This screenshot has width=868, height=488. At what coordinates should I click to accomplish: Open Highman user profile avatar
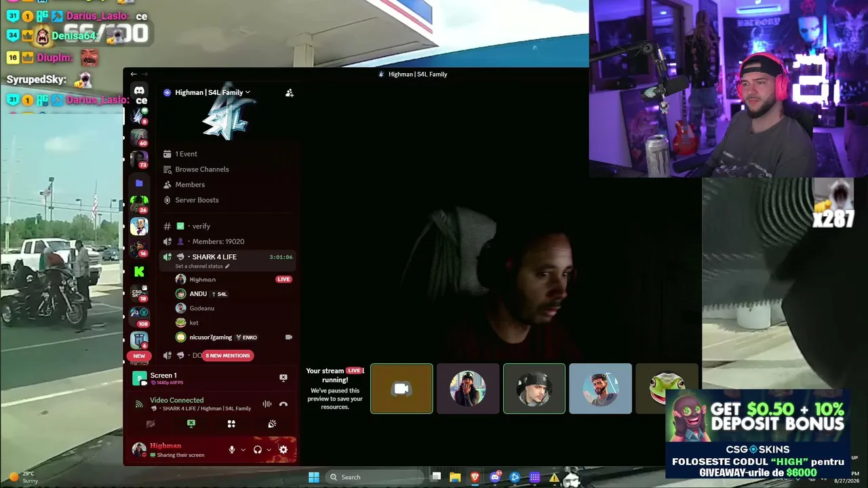(139, 449)
